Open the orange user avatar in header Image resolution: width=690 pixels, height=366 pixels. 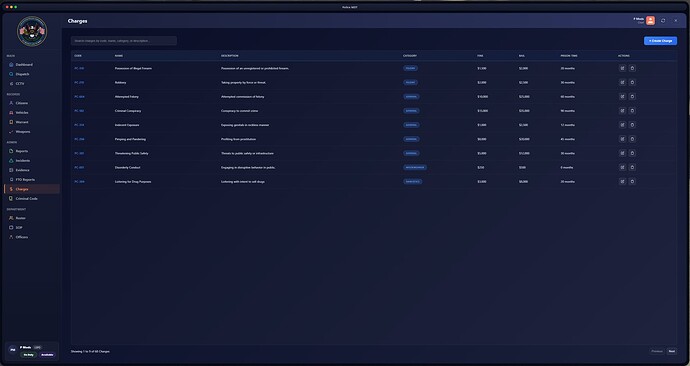coord(650,21)
